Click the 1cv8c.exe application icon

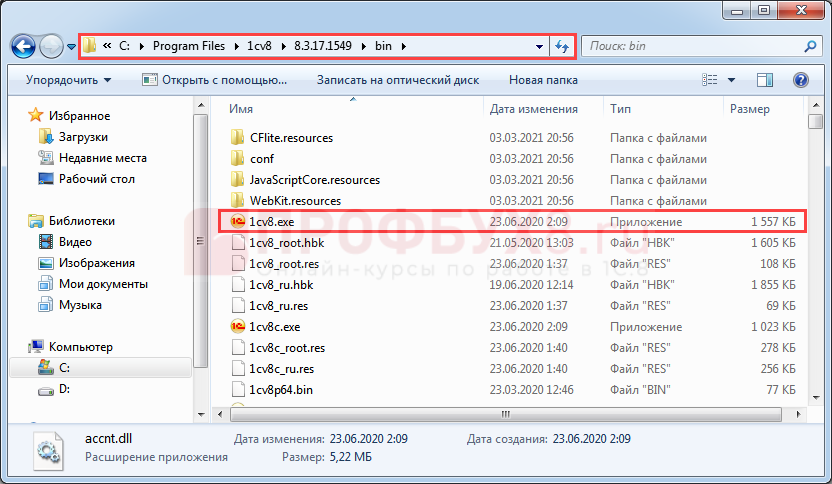237,326
